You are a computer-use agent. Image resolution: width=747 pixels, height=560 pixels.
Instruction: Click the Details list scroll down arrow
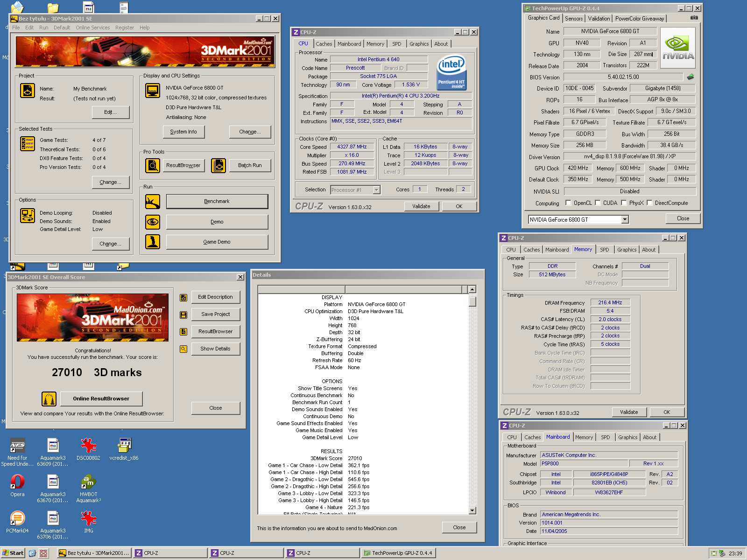point(472,510)
